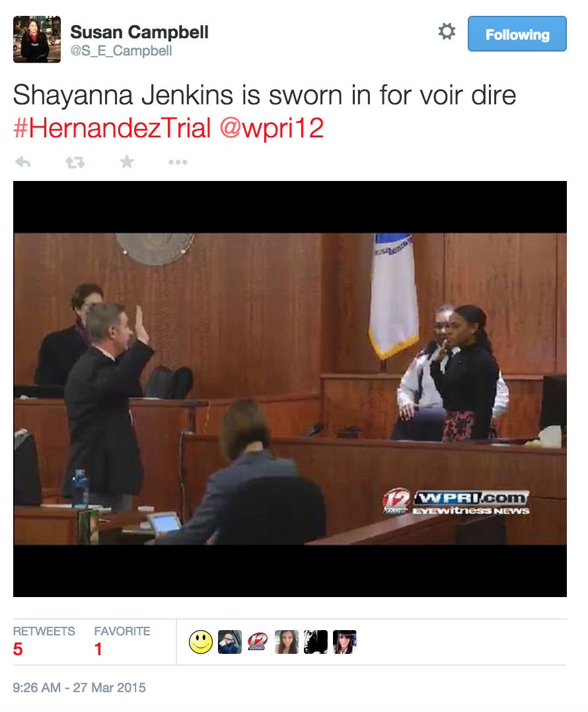588x712 pixels.
Task: Open the yellow smiley face avatar
Action: (201, 642)
